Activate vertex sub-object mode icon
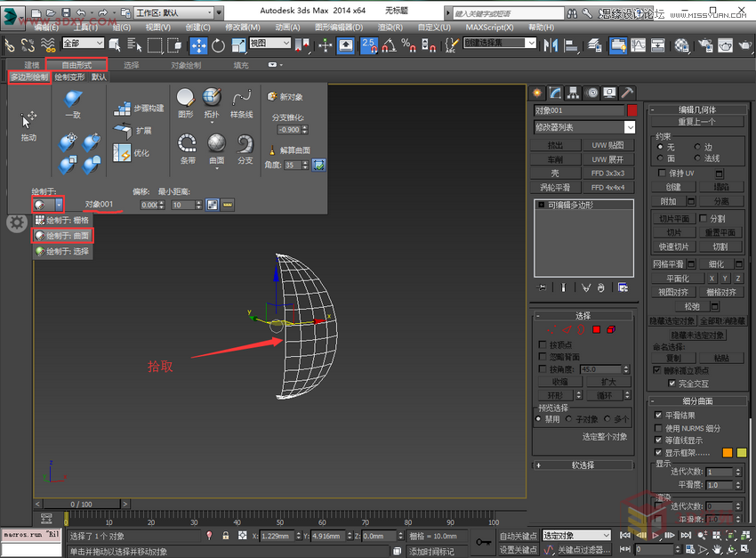The width and height of the screenshot is (756, 558). click(x=551, y=330)
